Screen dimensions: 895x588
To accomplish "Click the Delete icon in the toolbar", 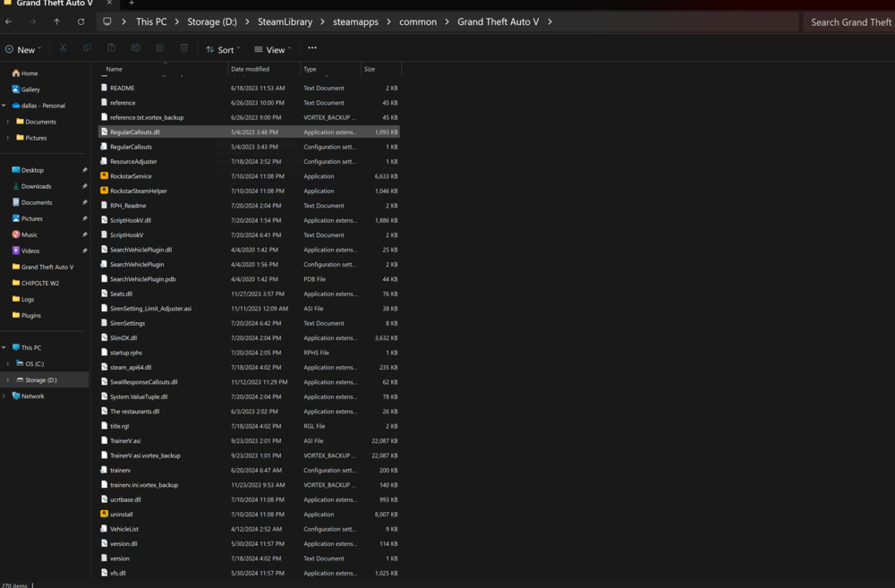I will pyautogui.click(x=183, y=49).
